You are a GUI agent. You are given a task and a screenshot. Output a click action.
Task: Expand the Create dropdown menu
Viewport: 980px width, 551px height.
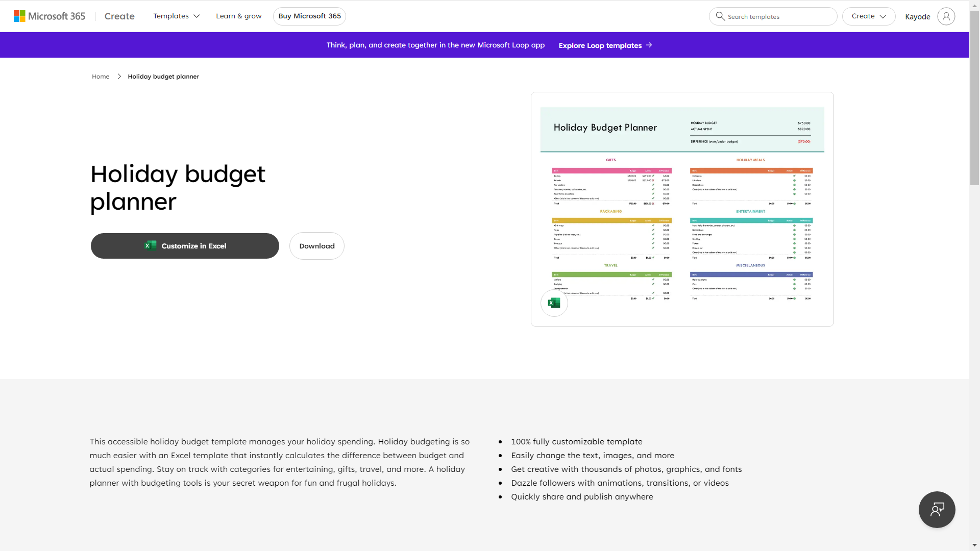click(x=868, y=16)
